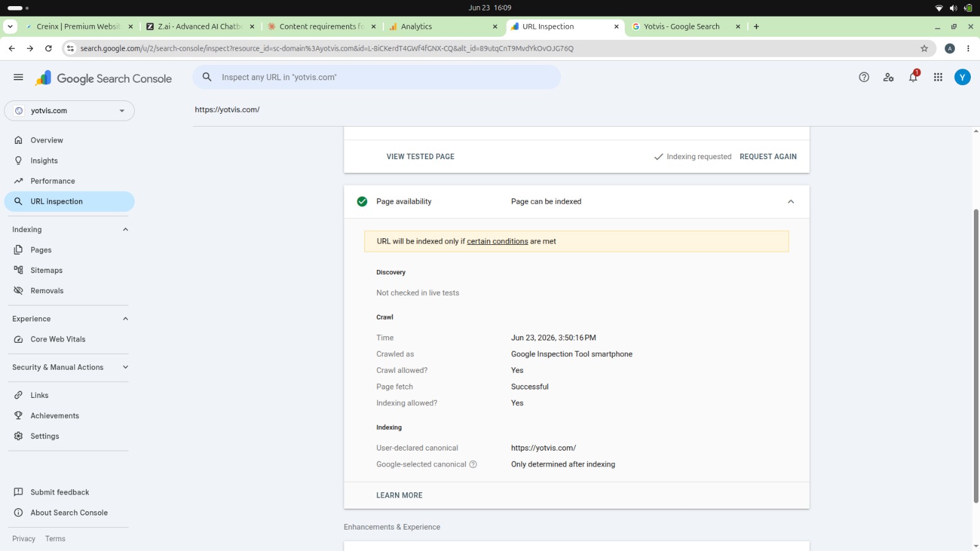This screenshot has width=980, height=551.
Task: Select URL inspection in sidebar
Action: [x=69, y=201]
